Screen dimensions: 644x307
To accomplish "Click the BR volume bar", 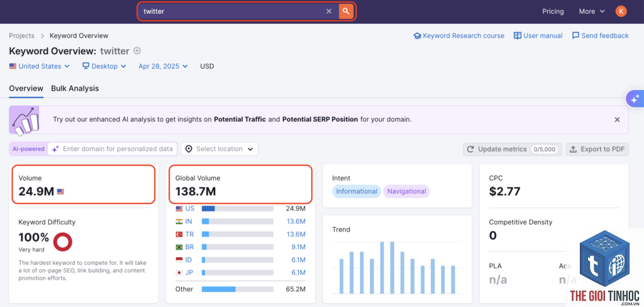I will [237, 247].
